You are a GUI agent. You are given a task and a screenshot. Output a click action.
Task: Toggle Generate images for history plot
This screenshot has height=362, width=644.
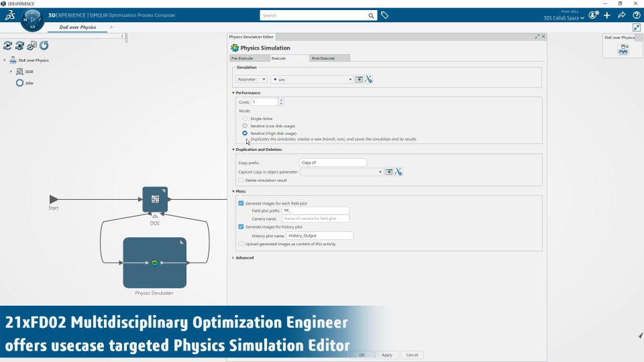click(x=241, y=227)
